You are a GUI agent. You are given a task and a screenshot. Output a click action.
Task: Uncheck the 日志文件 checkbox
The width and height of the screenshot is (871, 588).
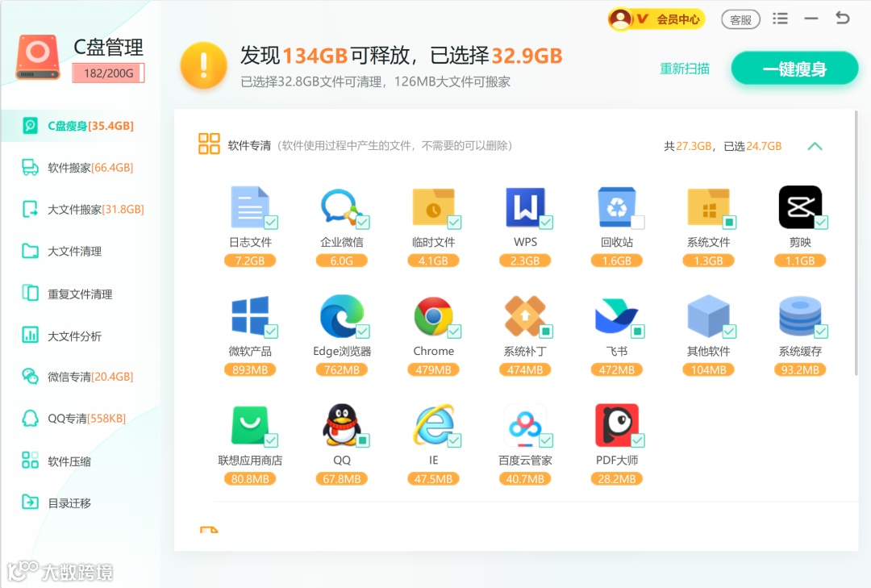(271, 223)
